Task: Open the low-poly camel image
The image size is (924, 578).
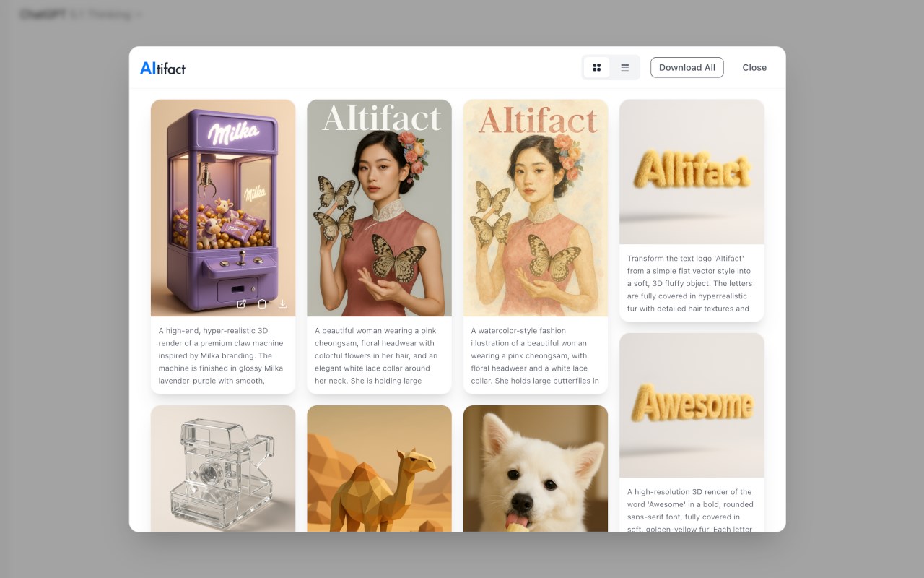Action: click(379, 468)
